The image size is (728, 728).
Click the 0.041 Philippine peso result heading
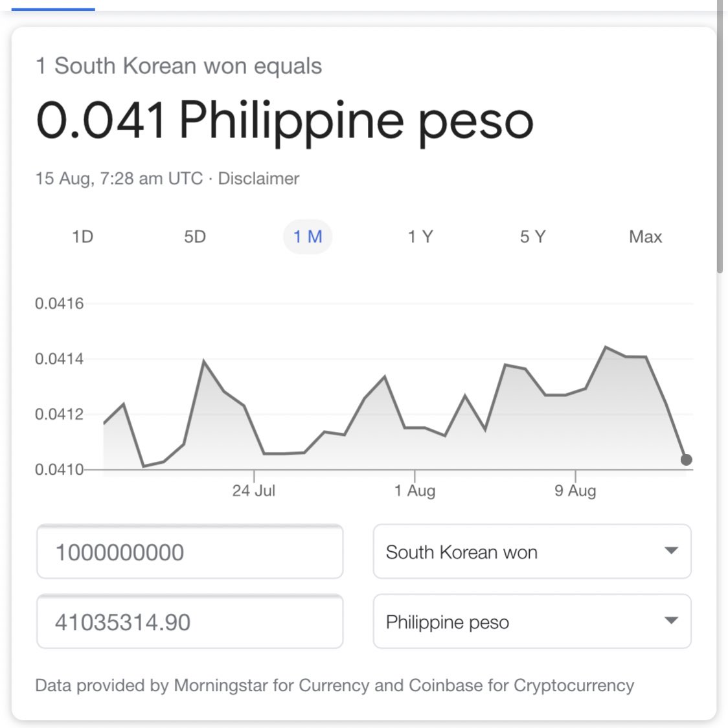click(x=284, y=120)
